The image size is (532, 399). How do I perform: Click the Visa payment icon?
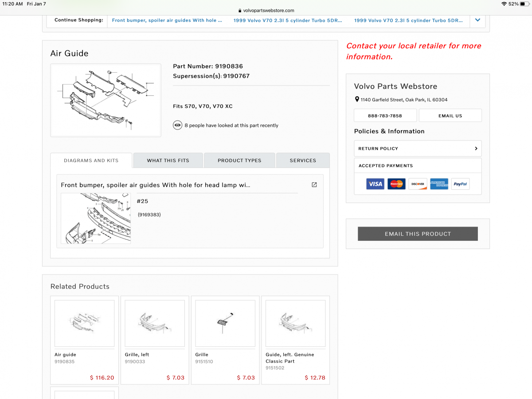(375, 184)
